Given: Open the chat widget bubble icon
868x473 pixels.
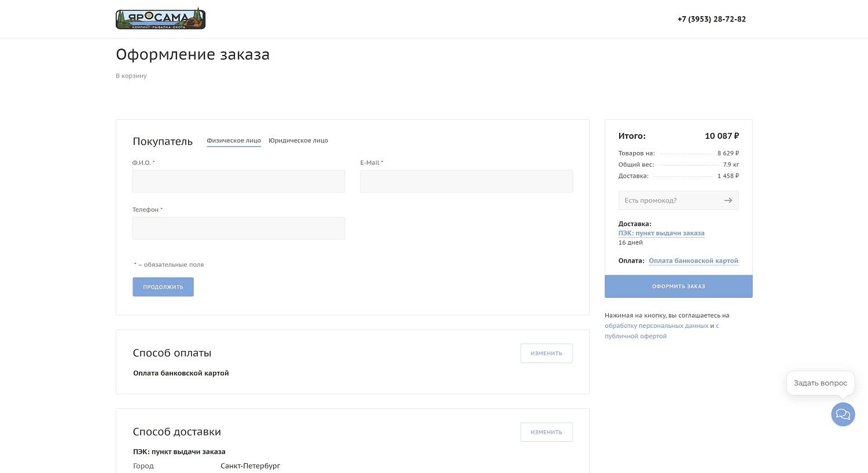Looking at the screenshot, I should [x=843, y=415].
